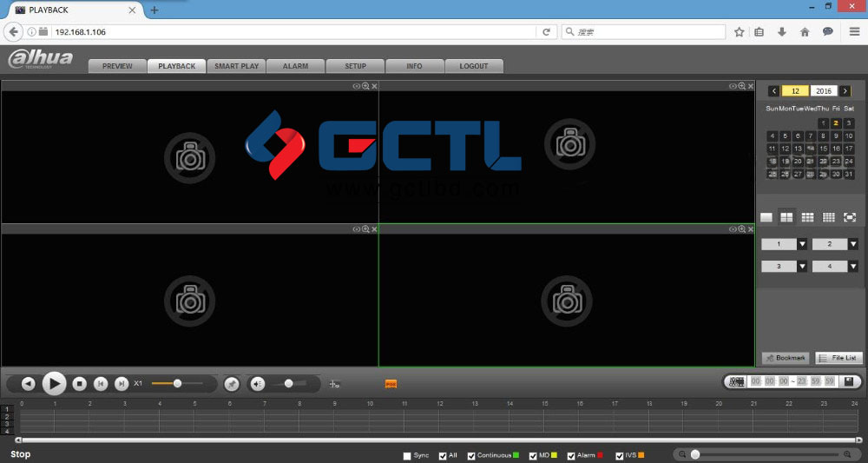The width and height of the screenshot is (868, 463).
Task: Zoom in top-left video pane magnifier
Action: [365, 86]
